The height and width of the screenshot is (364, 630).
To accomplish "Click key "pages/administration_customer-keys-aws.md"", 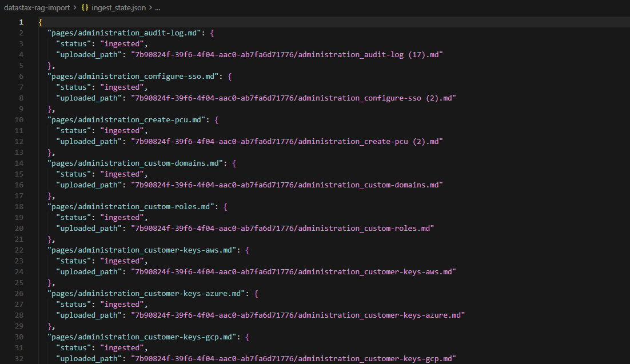I will click(142, 250).
